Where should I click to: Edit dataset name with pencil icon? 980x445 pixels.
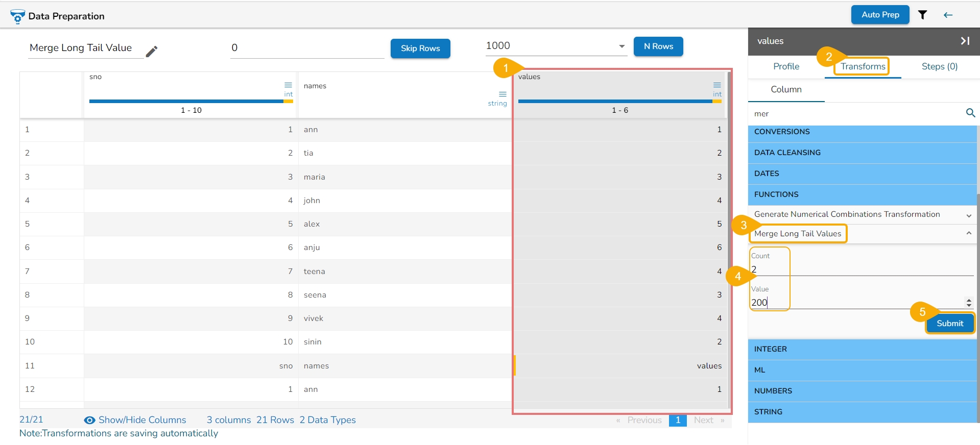click(152, 51)
